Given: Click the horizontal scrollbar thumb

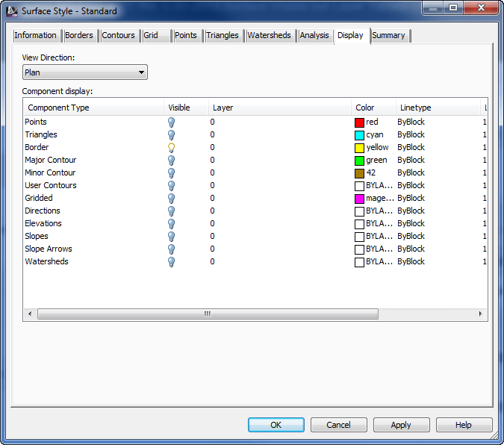Looking at the screenshot, I should [x=208, y=314].
